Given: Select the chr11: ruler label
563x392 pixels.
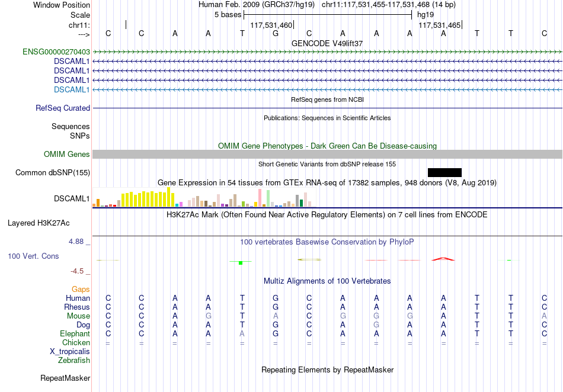Looking at the screenshot, I should coord(79,25).
